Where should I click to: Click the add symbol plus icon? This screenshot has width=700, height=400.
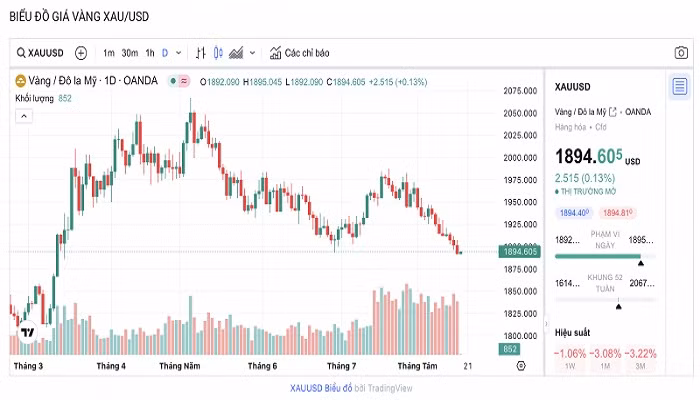[81, 53]
